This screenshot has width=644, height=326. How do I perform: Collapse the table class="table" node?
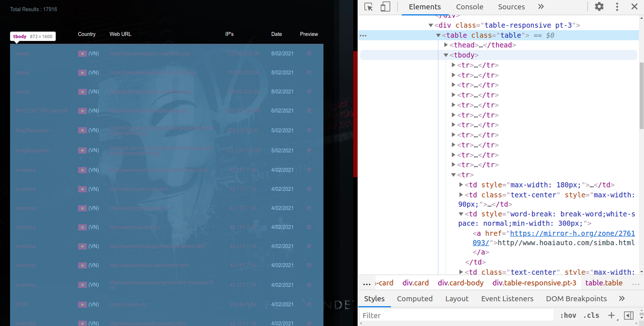(x=438, y=36)
